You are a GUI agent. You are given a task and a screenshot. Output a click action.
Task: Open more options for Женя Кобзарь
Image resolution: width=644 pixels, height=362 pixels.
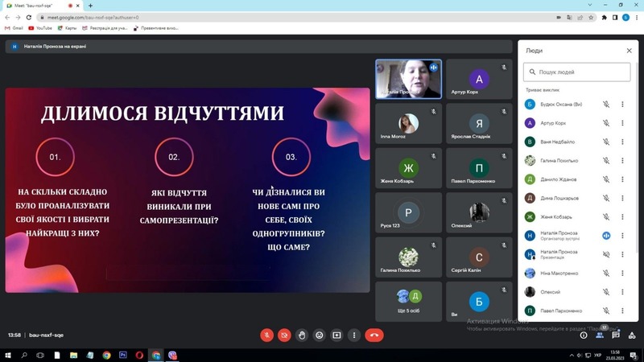click(x=622, y=216)
